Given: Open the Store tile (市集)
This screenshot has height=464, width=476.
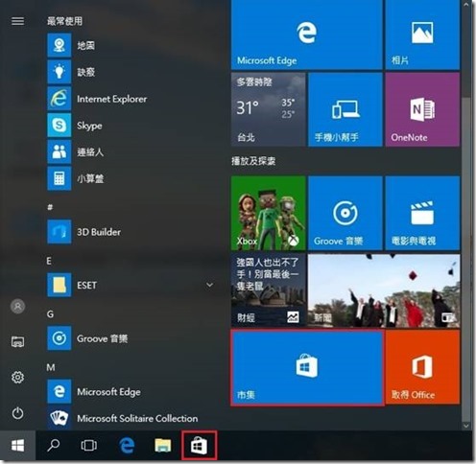Looking at the screenshot, I should coord(307,368).
